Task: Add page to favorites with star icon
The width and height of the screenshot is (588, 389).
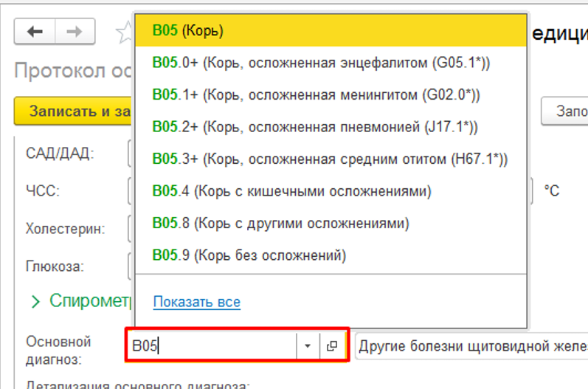Action: point(124,32)
